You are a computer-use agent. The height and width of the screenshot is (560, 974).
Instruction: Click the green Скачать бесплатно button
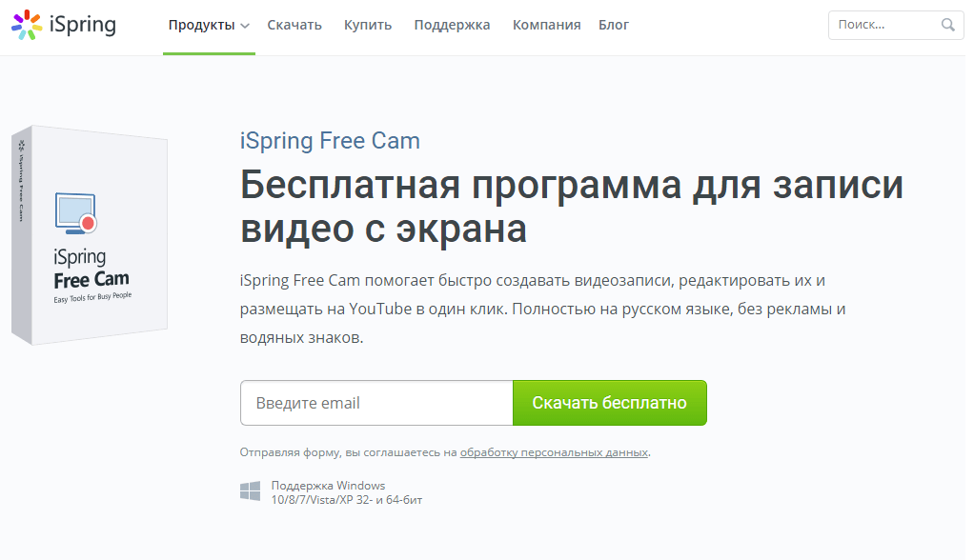(609, 403)
